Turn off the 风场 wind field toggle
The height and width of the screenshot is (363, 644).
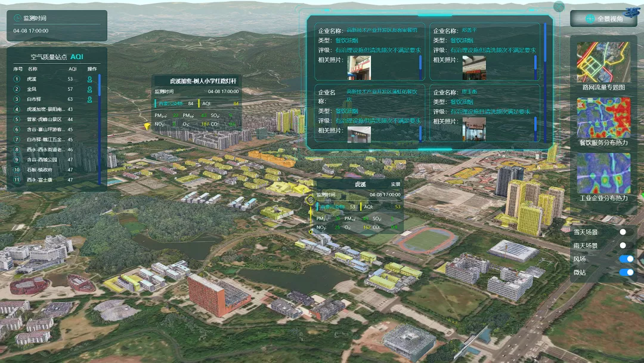pyautogui.click(x=626, y=259)
